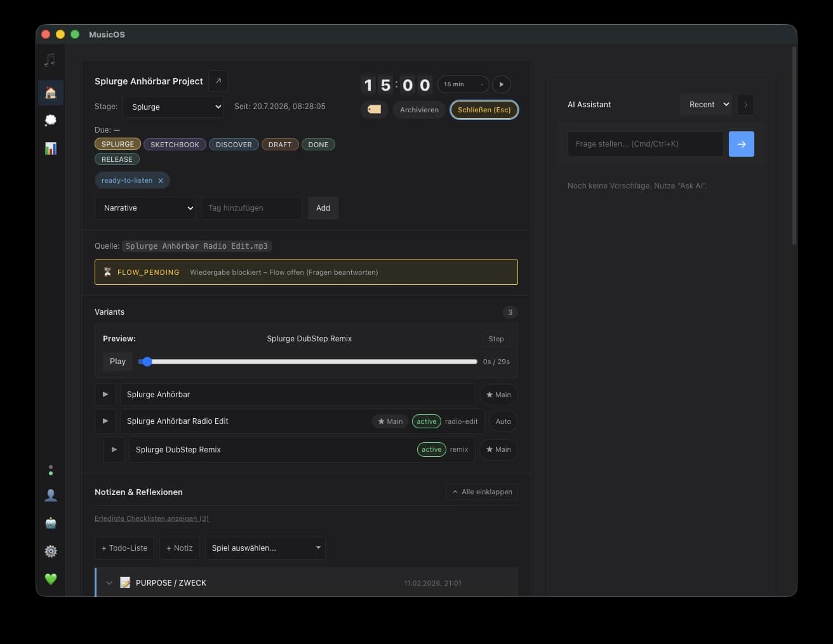Select the DONE stage pill

[318, 145]
